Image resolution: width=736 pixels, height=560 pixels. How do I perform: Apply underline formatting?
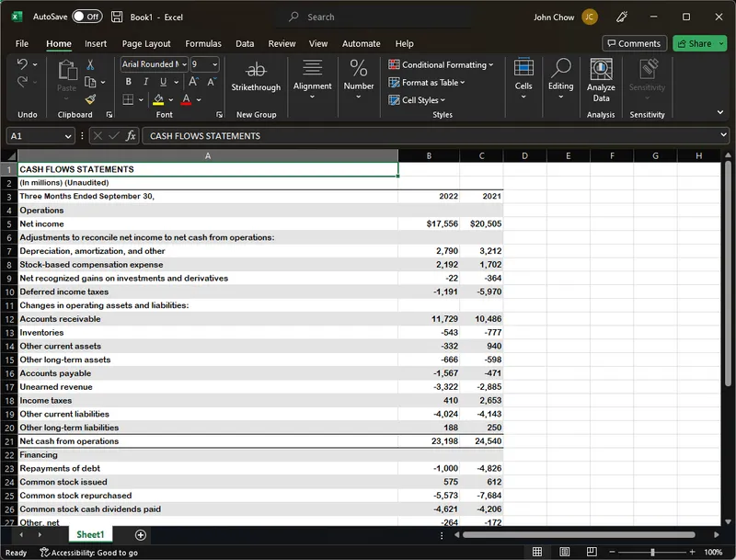(x=163, y=81)
